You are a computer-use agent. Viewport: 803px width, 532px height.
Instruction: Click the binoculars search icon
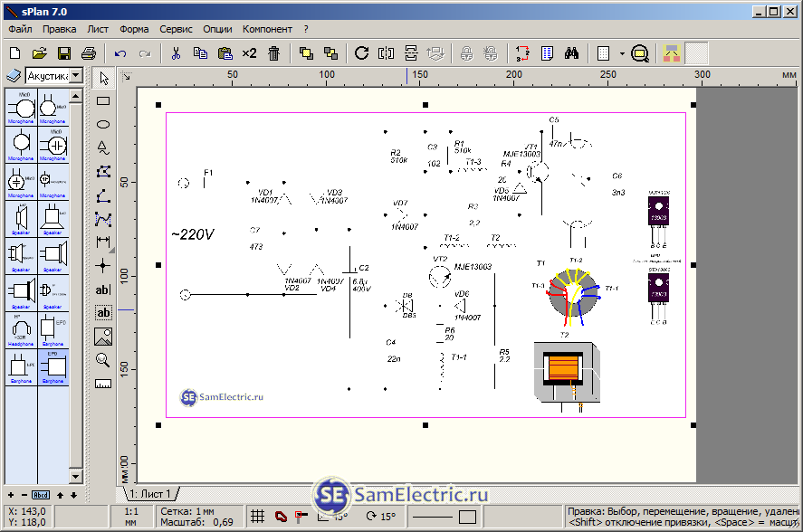(571, 53)
